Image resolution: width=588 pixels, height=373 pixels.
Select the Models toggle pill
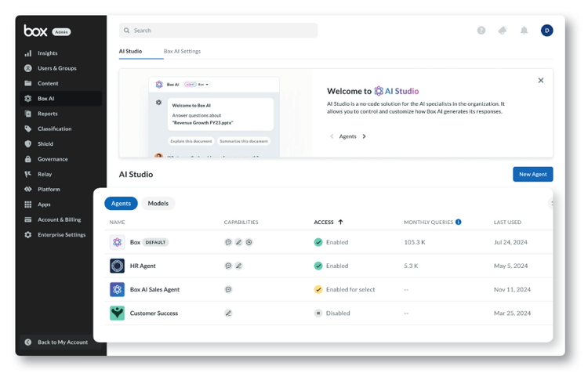[158, 203]
